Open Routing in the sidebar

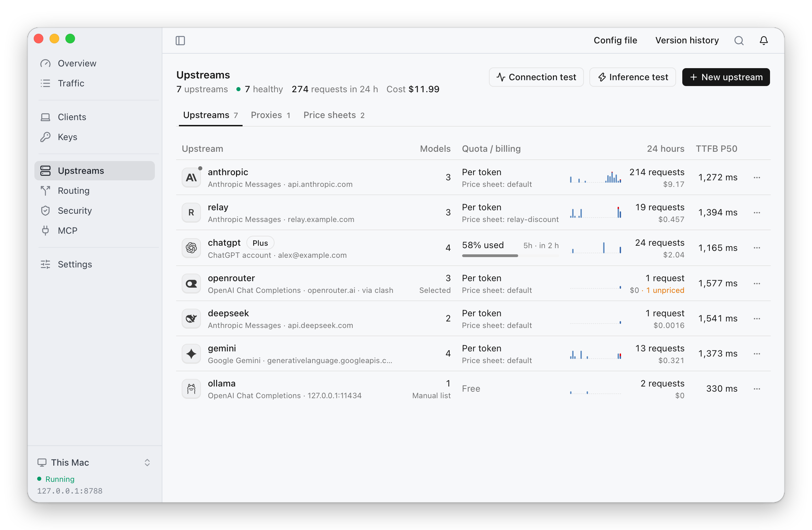coord(95,191)
